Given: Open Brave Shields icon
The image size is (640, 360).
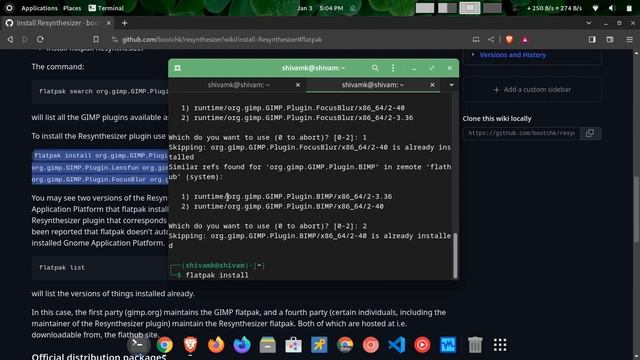Looking at the screenshot, I should tap(509, 40).
